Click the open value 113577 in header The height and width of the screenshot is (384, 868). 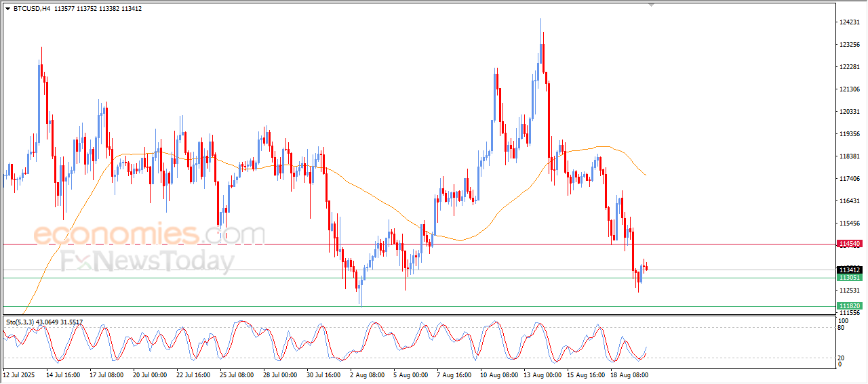click(65, 9)
